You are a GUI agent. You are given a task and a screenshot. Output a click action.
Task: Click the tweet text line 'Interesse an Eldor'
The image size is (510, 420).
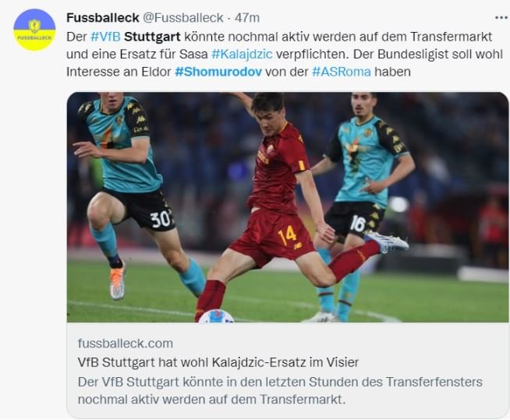pos(119,72)
